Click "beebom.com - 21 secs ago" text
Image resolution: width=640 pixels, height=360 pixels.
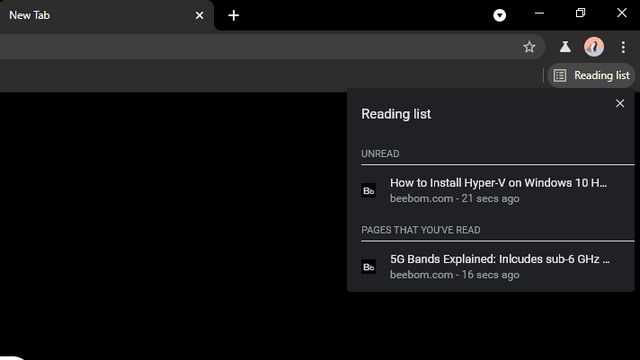click(x=454, y=199)
